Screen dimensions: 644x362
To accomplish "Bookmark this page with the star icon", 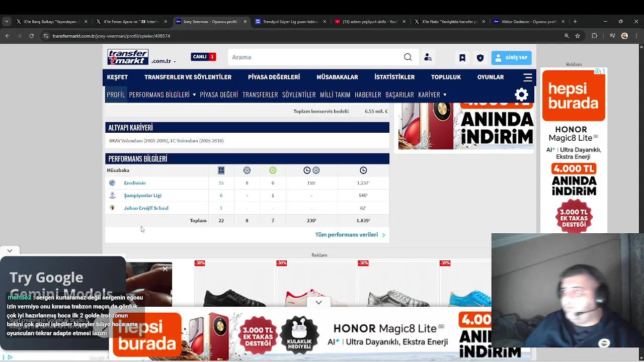I will point(578,36).
